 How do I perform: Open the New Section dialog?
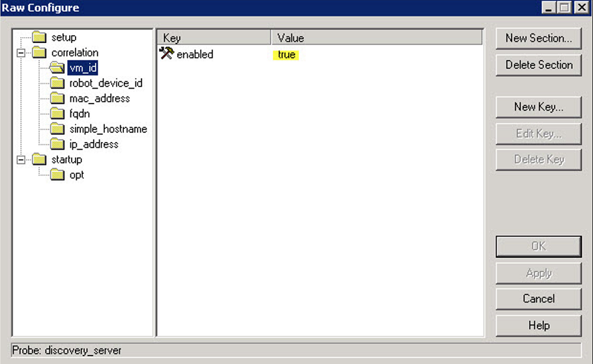(538, 38)
